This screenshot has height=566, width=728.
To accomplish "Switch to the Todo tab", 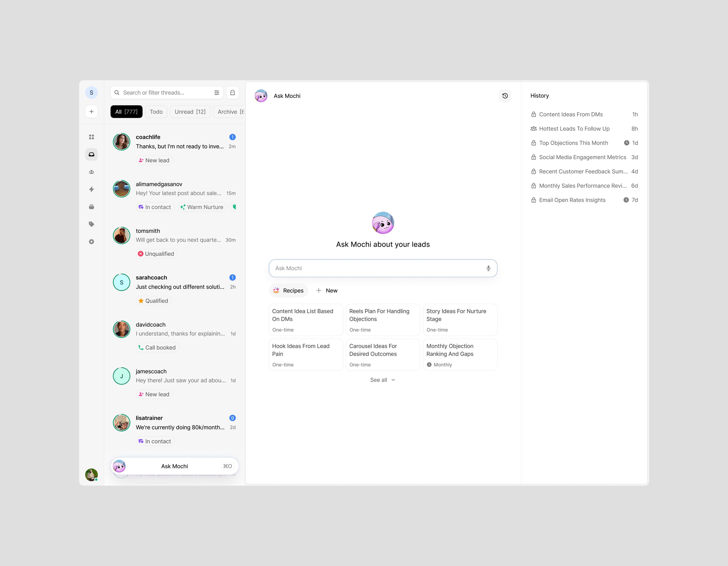I will pos(156,112).
